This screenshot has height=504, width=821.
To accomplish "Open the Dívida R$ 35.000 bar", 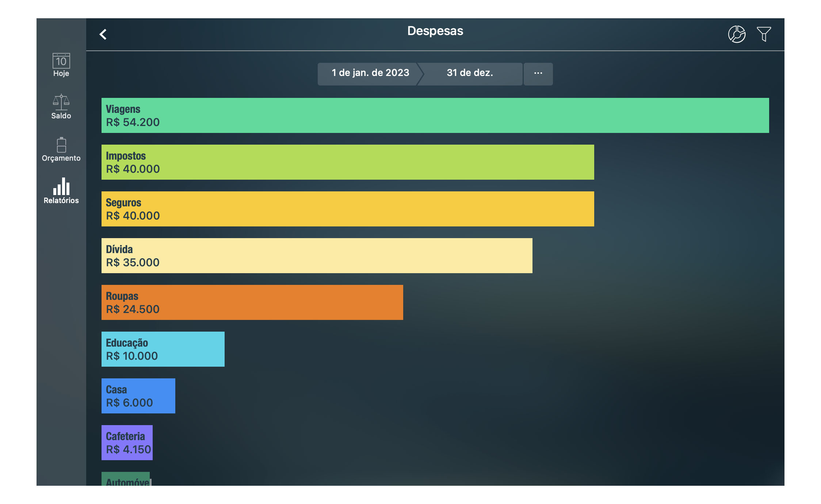I will (x=317, y=256).
